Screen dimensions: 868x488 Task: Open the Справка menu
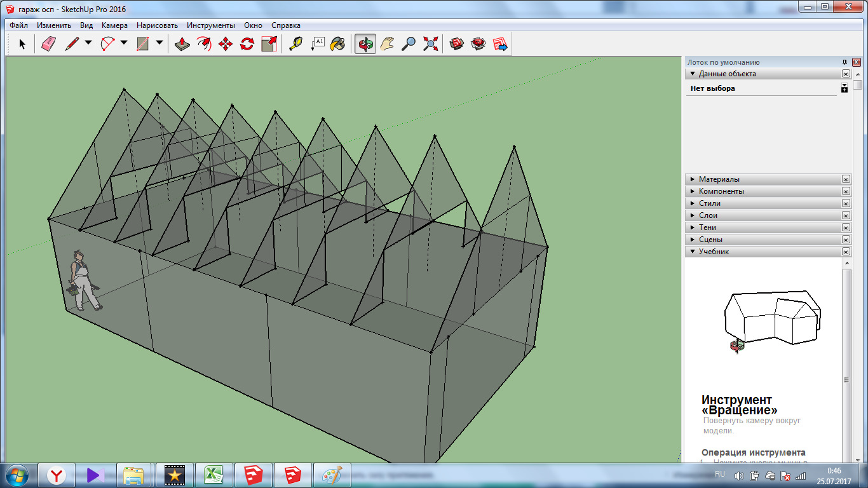tap(286, 25)
